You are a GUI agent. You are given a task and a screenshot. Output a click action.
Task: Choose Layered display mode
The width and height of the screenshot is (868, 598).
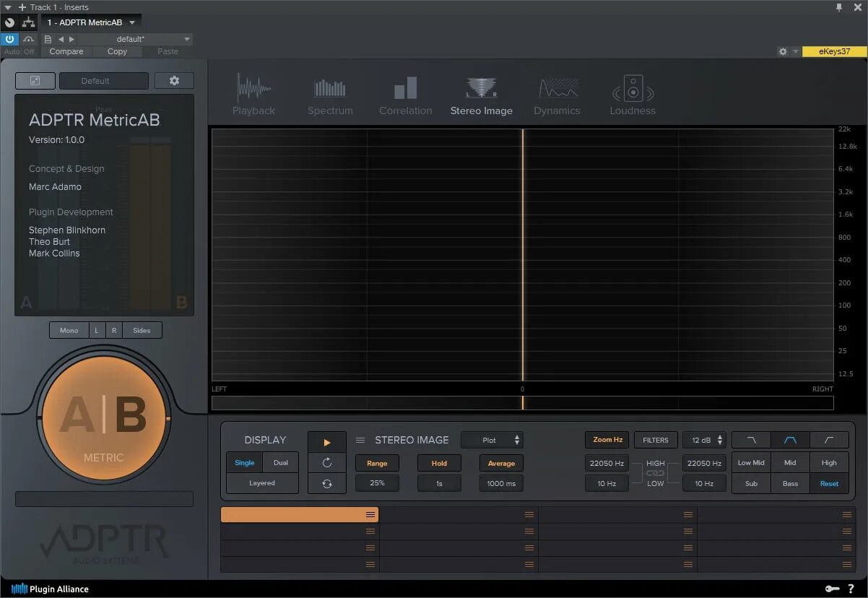point(262,483)
